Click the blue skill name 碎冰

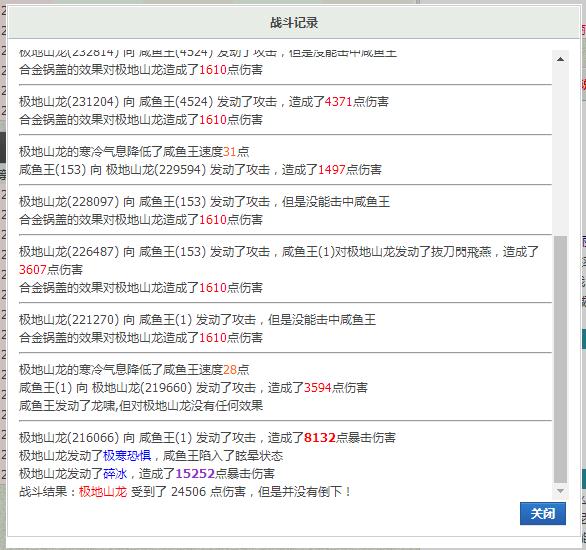point(115,474)
